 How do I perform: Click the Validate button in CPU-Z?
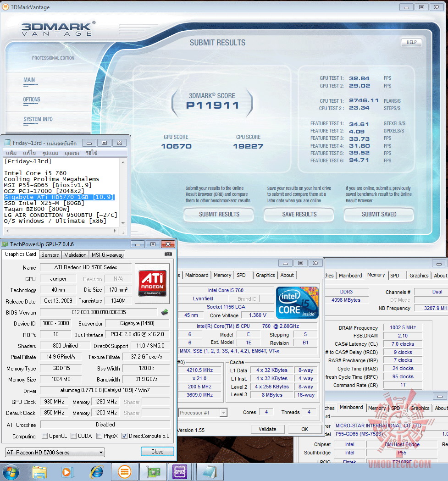pos(268,429)
